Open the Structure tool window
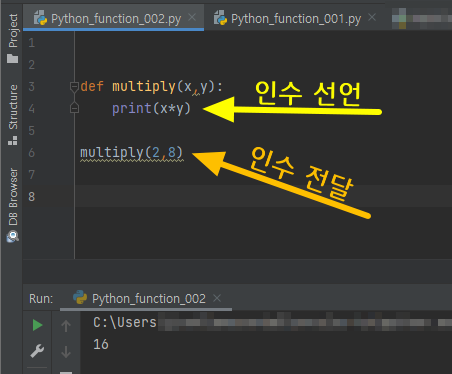Image resolution: width=452 pixels, height=374 pixels. click(x=13, y=114)
